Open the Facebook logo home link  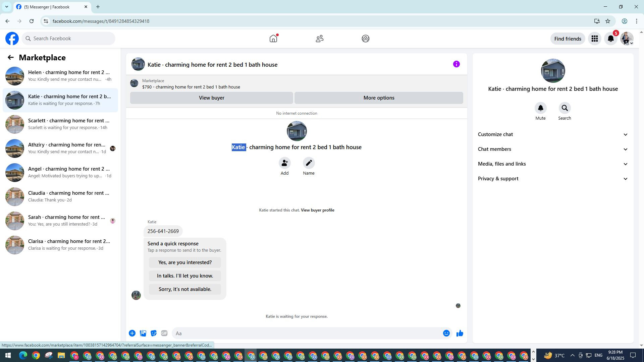[12, 39]
